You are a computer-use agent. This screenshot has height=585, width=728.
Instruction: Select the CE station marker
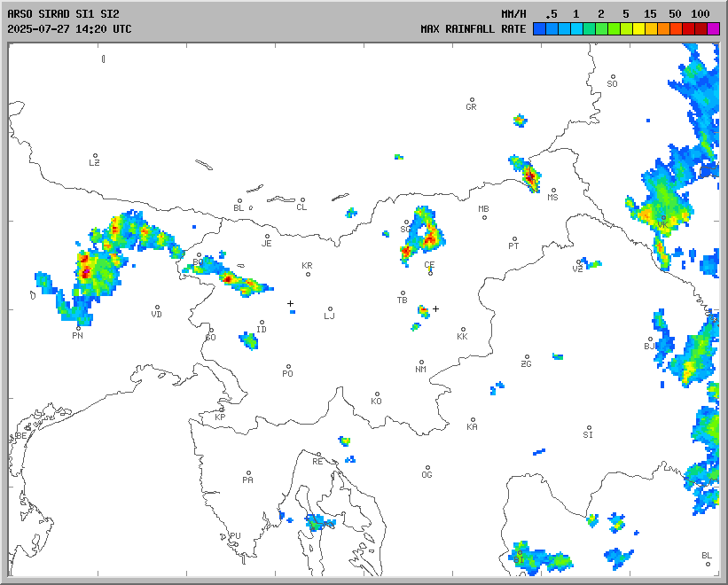pyautogui.click(x=430, y=272)
